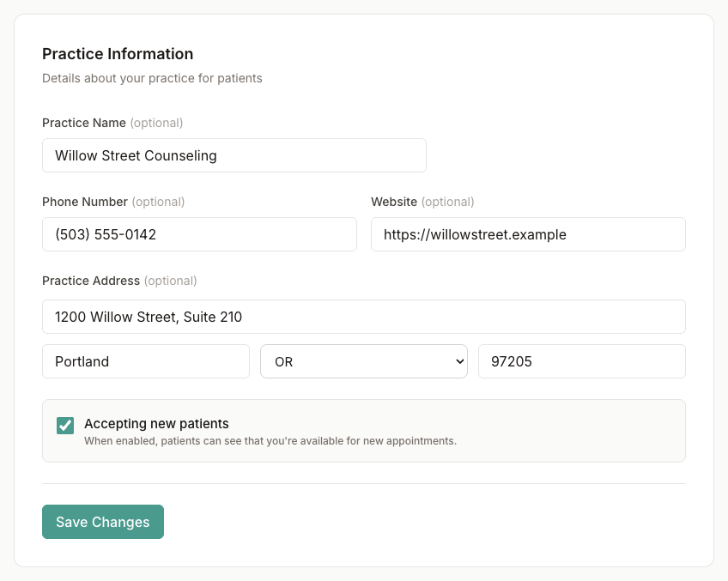Viewport: 728px width, 581px height.
Task: Click 'Details about your practice for patients' text
Action: [152, 78]
